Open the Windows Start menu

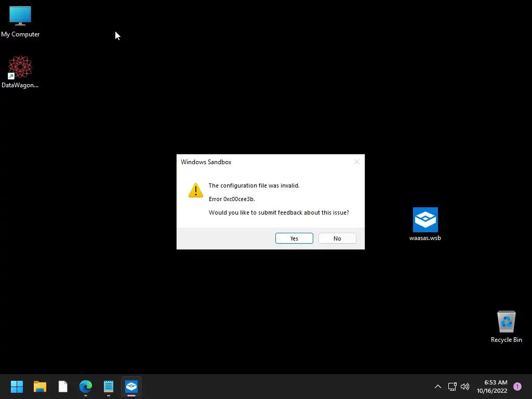[x=17, y=387]
